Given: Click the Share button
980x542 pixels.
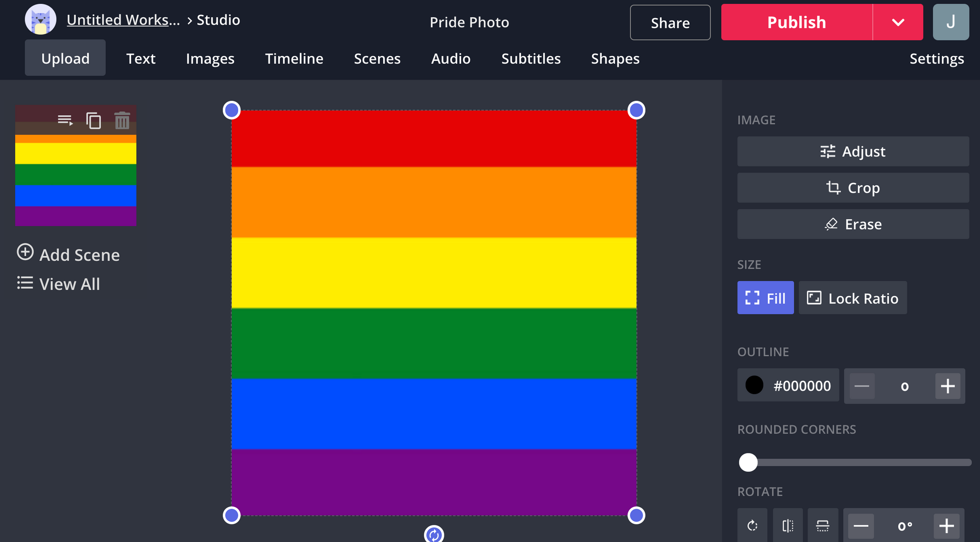Looking at the screenshot, I should coord(670,23).
